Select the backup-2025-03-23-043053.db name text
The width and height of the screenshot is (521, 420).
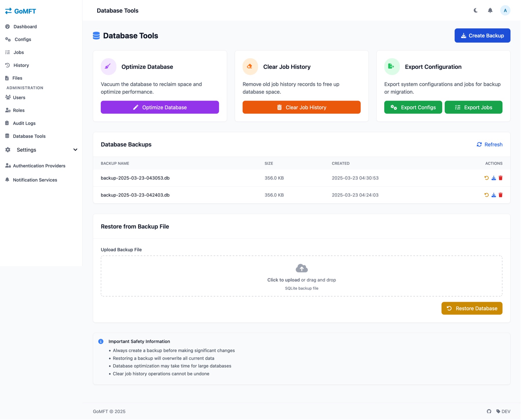coord(135,178)
